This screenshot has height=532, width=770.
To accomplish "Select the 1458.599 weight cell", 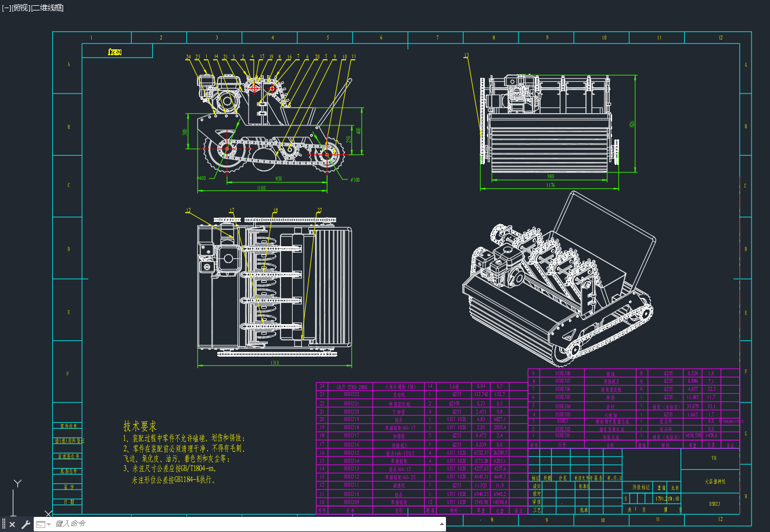I will pyautogui.click(x=693, y=436).
